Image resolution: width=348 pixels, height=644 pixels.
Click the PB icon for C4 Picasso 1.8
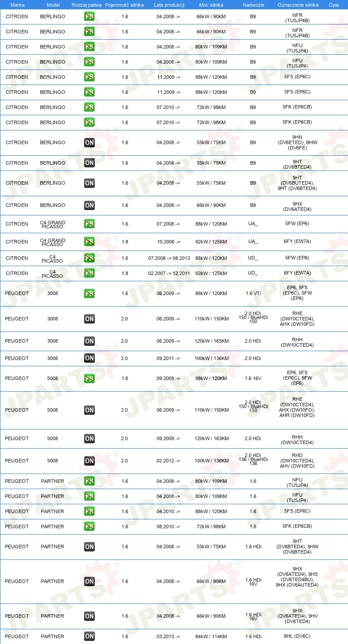(89, 273)
